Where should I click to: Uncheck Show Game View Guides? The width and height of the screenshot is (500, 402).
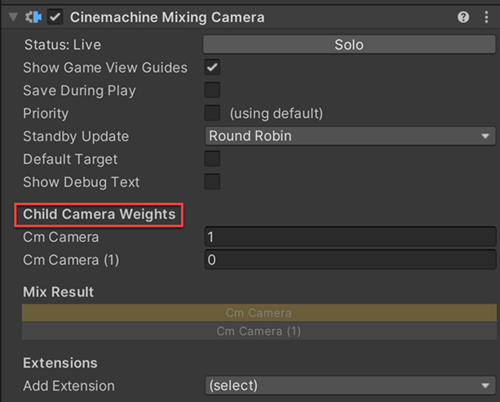(x=212, y=67)
